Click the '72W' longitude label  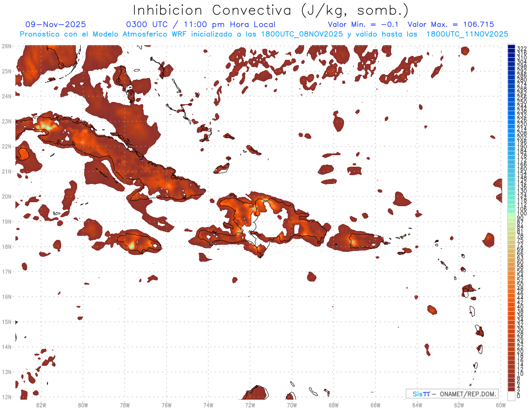pos(250,404)
